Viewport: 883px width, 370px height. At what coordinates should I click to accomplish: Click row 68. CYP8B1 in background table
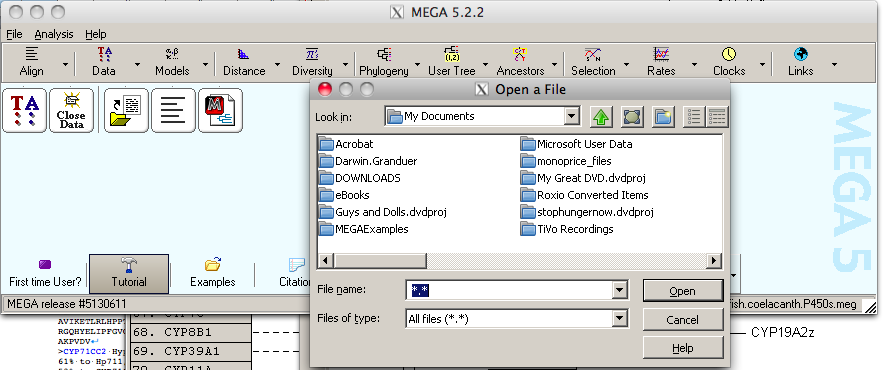[x=191, y=332]
